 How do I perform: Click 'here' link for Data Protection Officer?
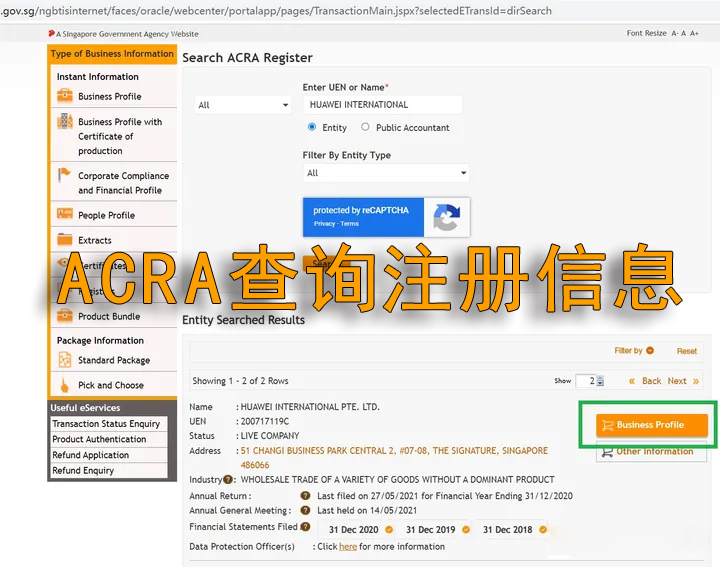348,547
